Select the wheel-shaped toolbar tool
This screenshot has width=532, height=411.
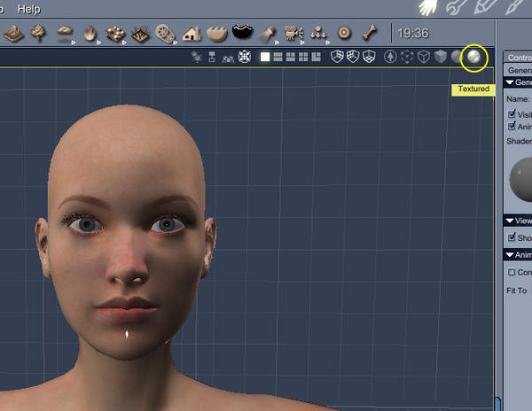point(165,34)
